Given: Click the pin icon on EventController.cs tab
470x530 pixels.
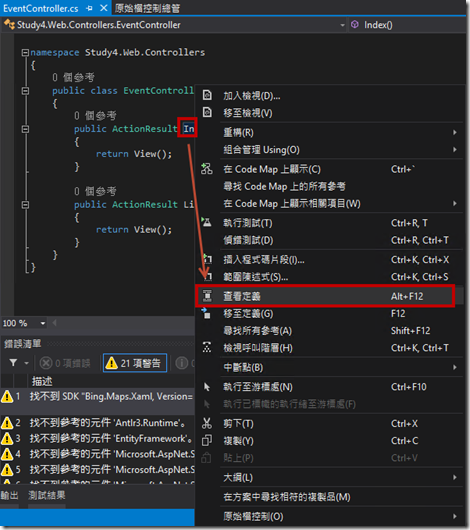Looking at the screenshot, I should (89, 8).
